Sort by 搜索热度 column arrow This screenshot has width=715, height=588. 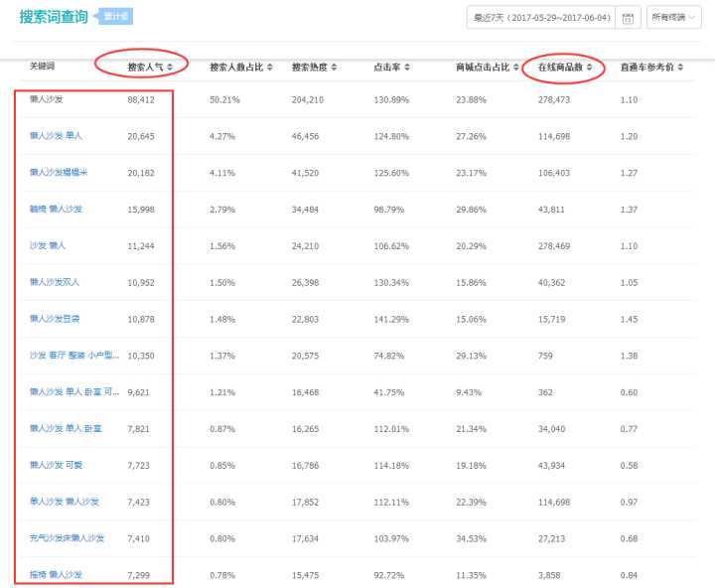[x=335, y=68]
